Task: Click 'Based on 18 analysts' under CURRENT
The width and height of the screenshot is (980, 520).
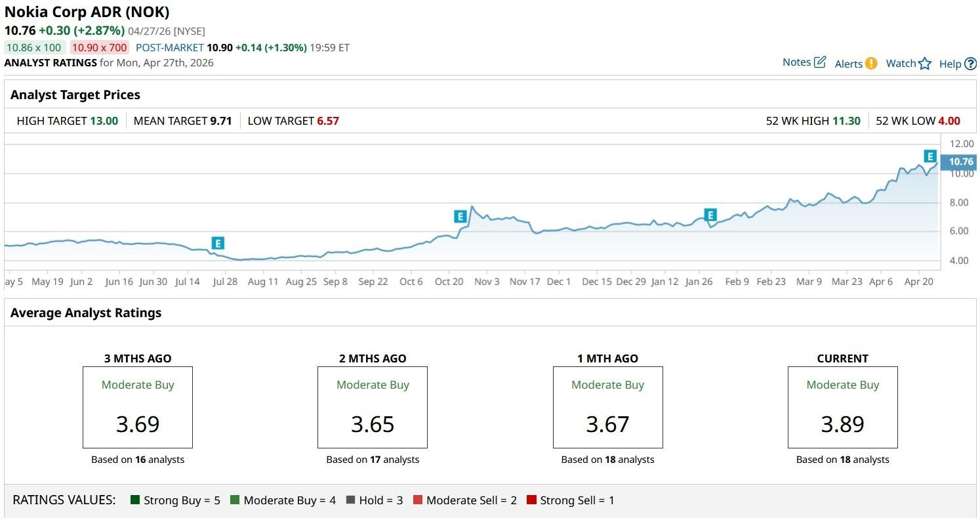Action: tap(843, 460)
